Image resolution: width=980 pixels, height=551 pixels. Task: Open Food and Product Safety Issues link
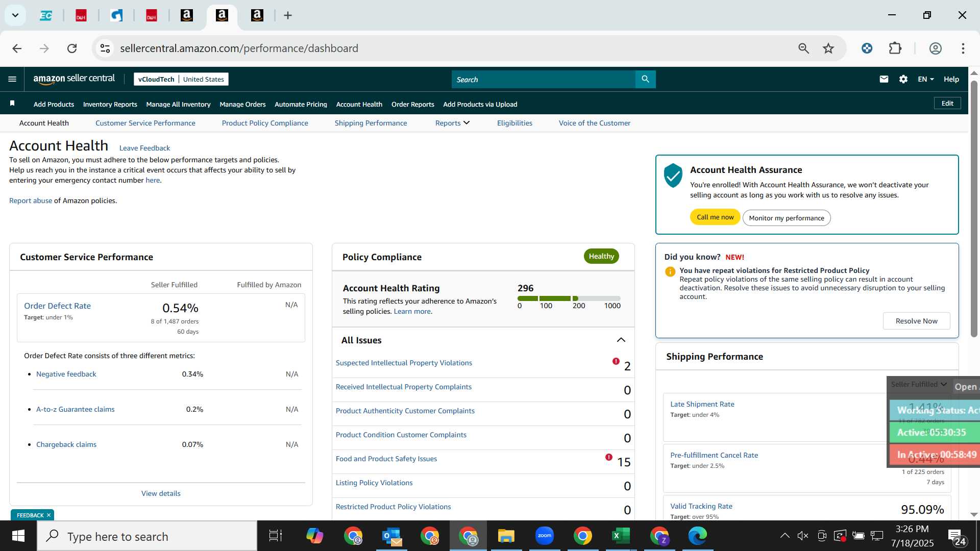[386, 459]
